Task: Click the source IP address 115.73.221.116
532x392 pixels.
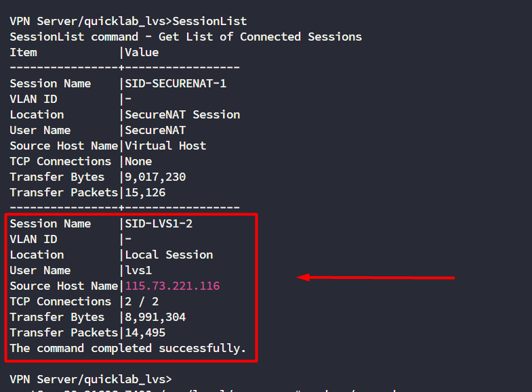Action: click(172, 286)
